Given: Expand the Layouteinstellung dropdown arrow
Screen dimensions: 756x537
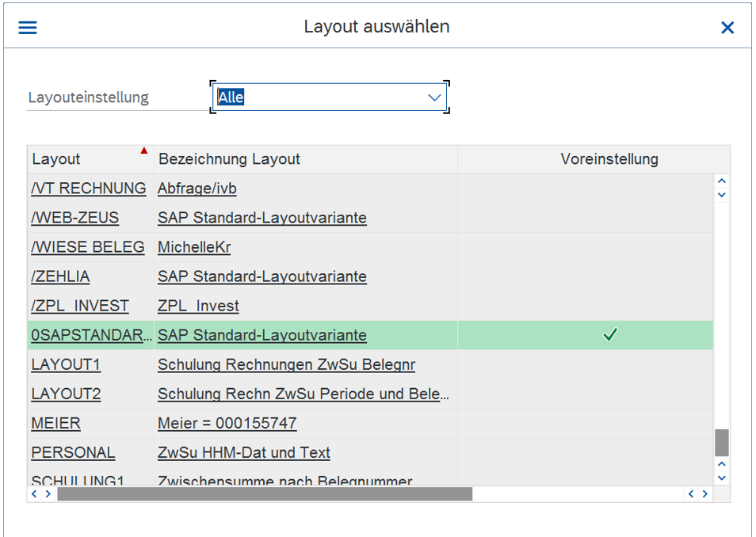Looking at the screenshot, I should point(434,97).
